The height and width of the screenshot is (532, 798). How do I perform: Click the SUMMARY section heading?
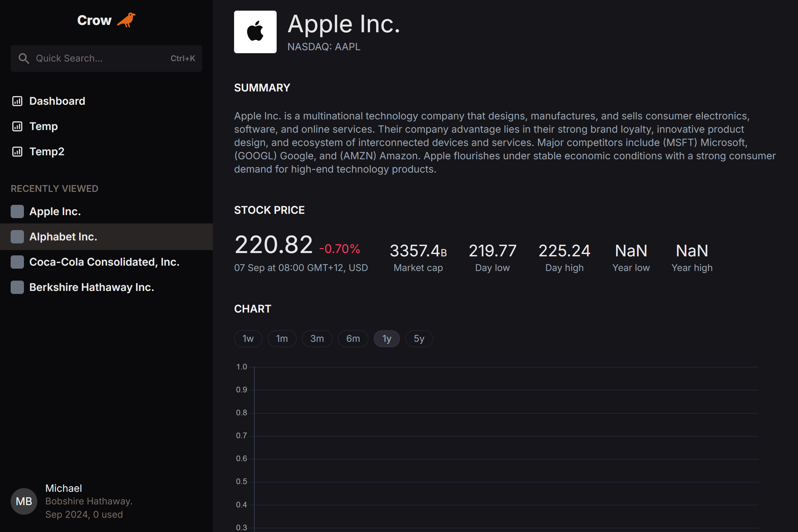(x=262, y=88)
